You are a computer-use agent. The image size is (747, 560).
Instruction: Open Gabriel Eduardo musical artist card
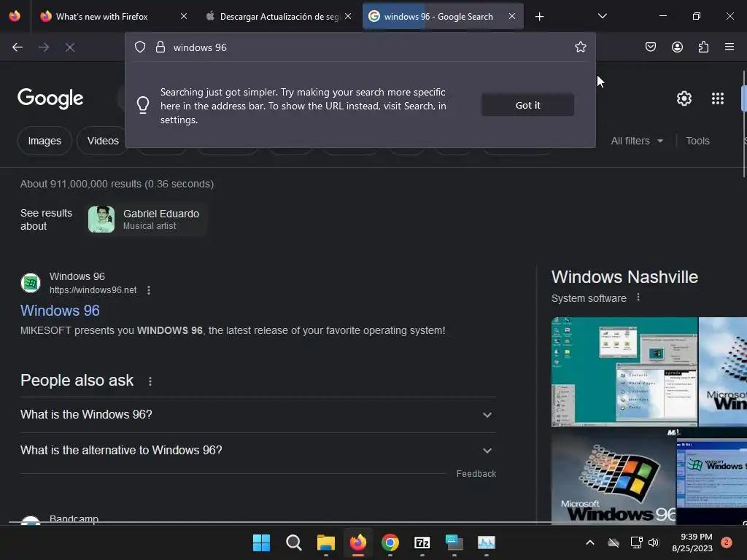[x=147, y=219]
